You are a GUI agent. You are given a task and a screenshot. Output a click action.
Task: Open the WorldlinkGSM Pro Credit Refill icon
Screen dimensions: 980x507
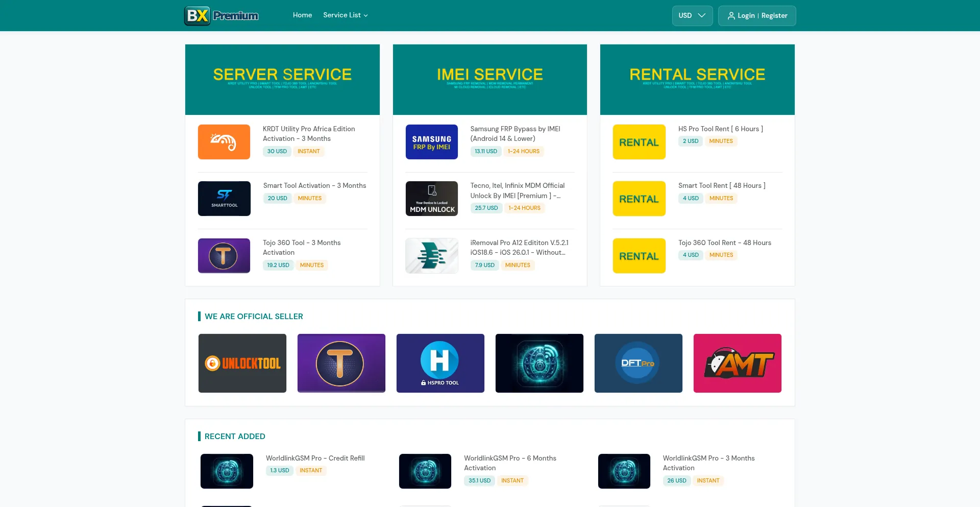pyautogui.click(x=227, y=471)
